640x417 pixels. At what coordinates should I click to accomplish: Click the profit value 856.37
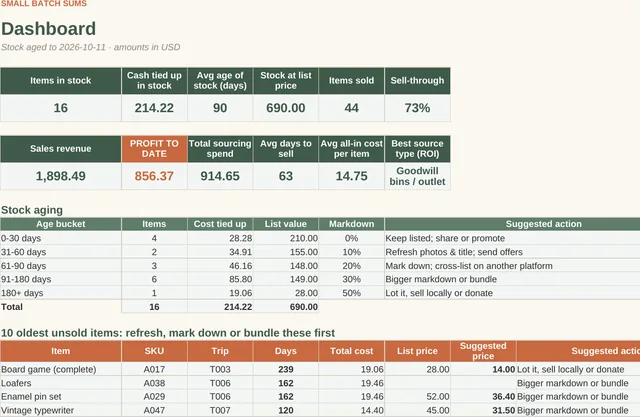tap(154, 176)
